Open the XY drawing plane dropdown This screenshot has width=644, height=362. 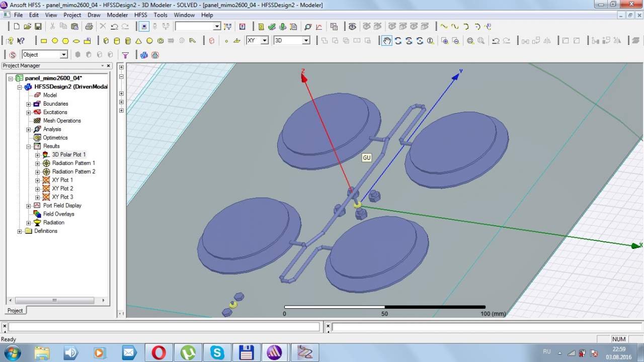[264, 41]
